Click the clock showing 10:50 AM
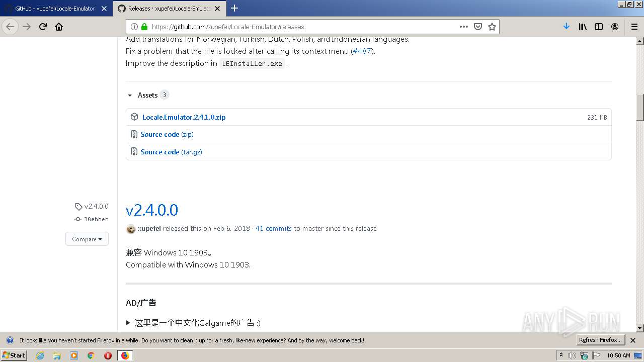The image size is (644, 362). (618, 355)
